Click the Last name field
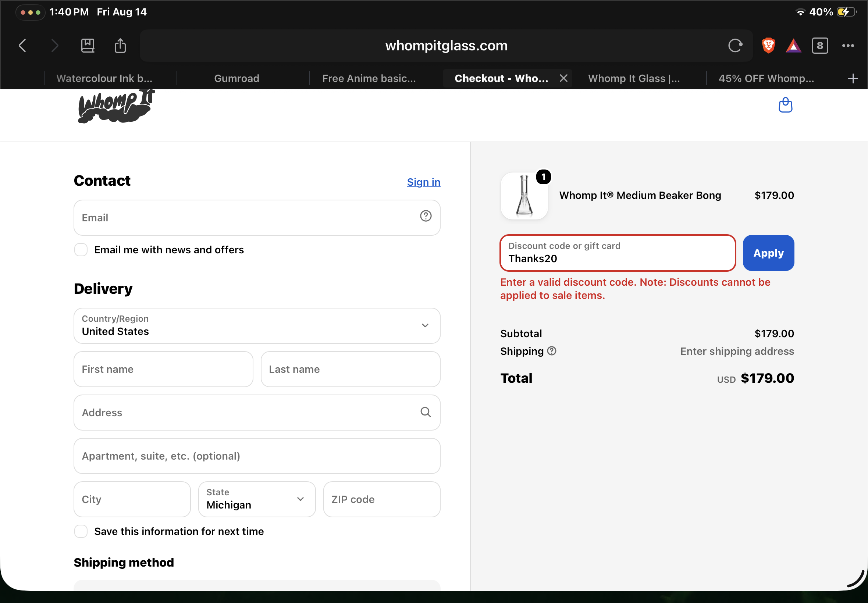The height and width of the screenshot is (603, 868). [350, 369]
